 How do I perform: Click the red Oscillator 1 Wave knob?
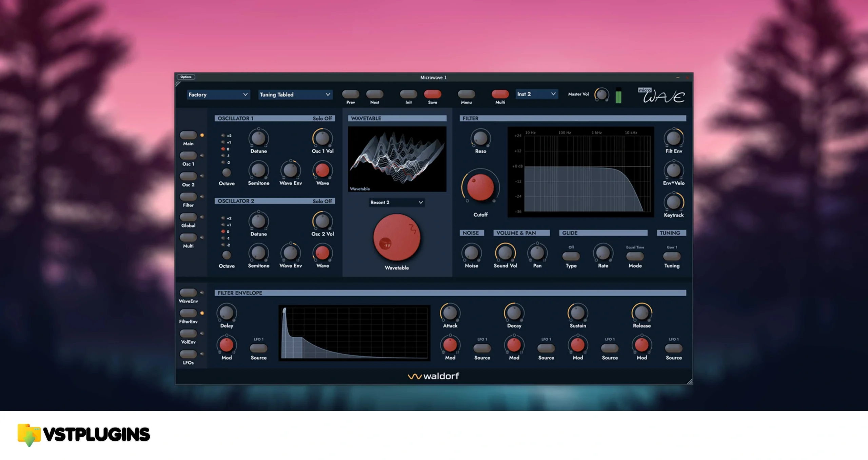(322, 170)
